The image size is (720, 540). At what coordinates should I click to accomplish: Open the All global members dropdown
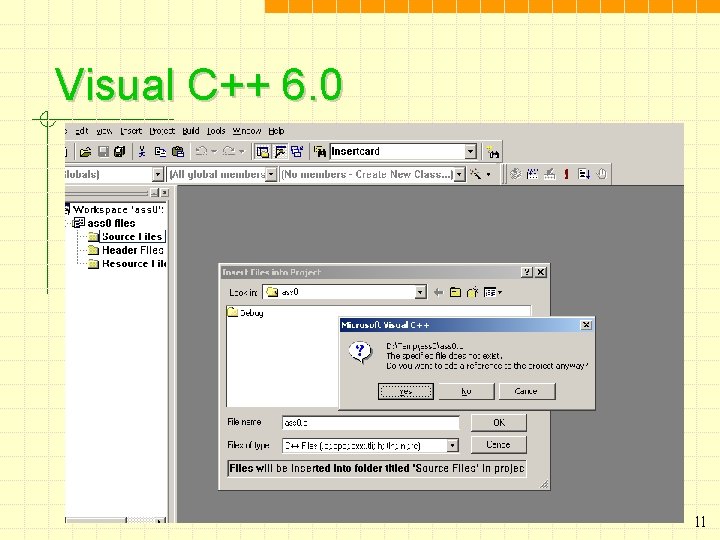[271, 174]
